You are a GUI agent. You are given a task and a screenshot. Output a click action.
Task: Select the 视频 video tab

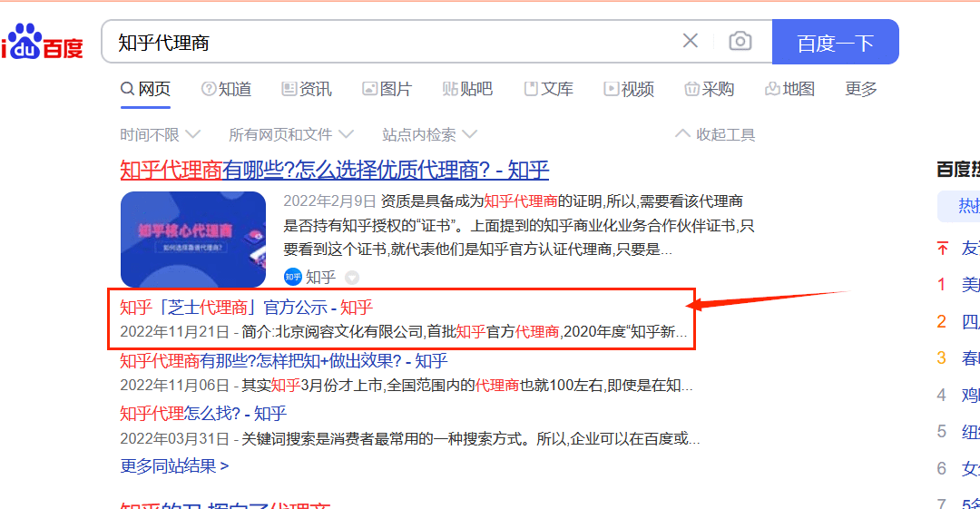click(629, 89)
